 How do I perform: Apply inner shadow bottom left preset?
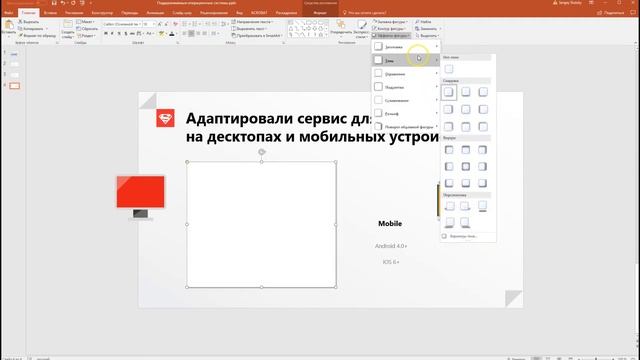point(449,183)
